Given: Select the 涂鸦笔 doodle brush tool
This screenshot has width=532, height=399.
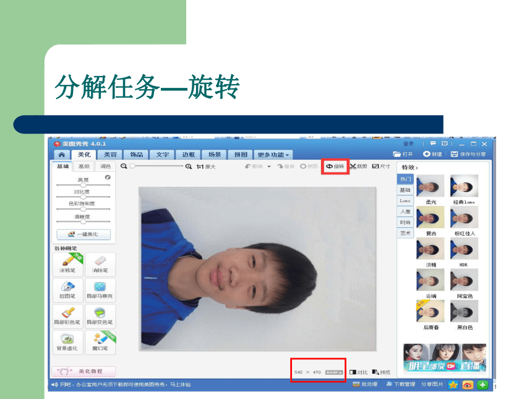Looking at the screenshot, I should (x=68, y=264).
